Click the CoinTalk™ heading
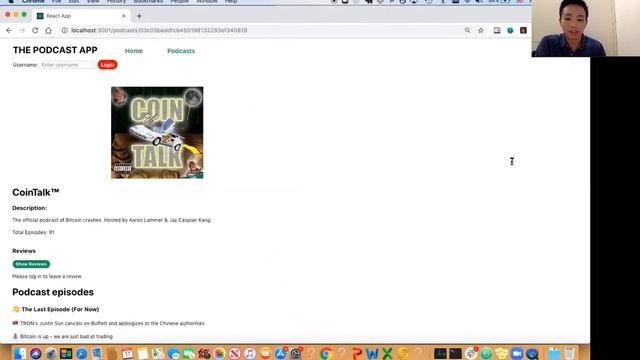The width and height of the screenshot is (640, 360). click(x=36, y=192)
